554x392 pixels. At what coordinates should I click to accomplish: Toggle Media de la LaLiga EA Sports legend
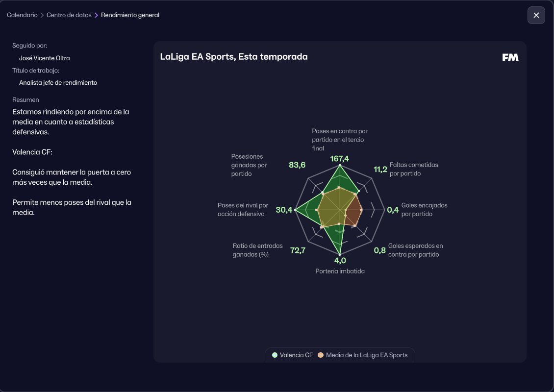(x=362, y=355)
